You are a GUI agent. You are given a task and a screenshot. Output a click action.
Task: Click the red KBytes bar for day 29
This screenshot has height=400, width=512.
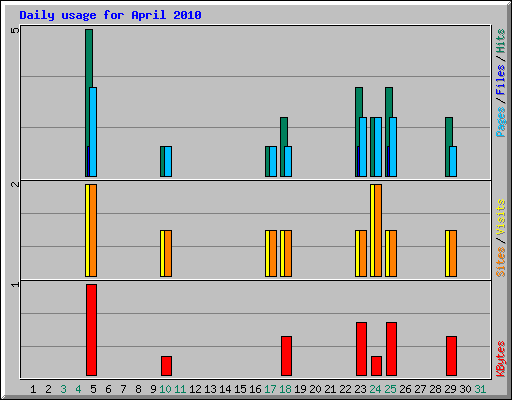pyautogui.click(x=451, y=356)
